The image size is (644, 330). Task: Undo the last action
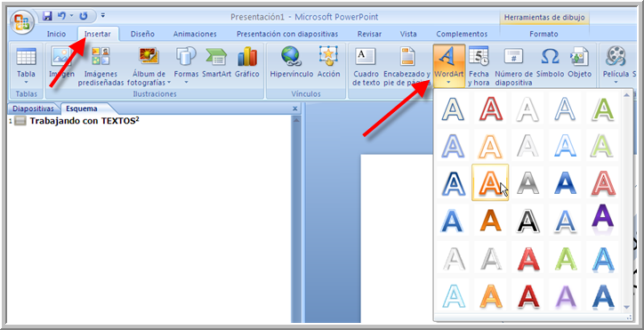61,17
